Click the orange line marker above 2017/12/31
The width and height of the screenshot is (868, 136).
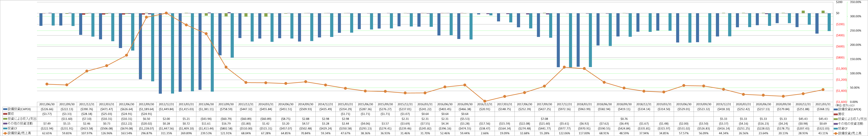pos(564,67)
